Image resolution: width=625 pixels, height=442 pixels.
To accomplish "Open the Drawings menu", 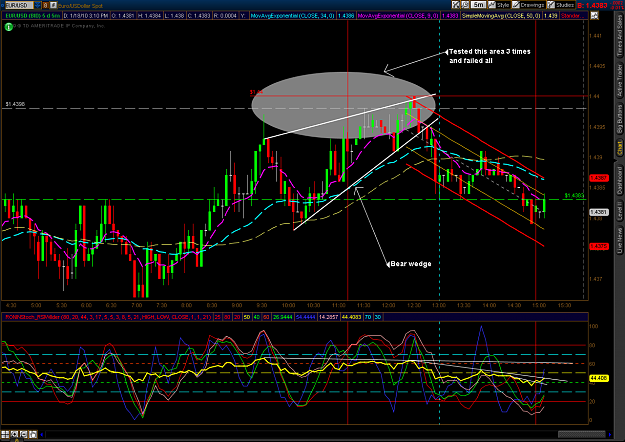I will point(529,5).
